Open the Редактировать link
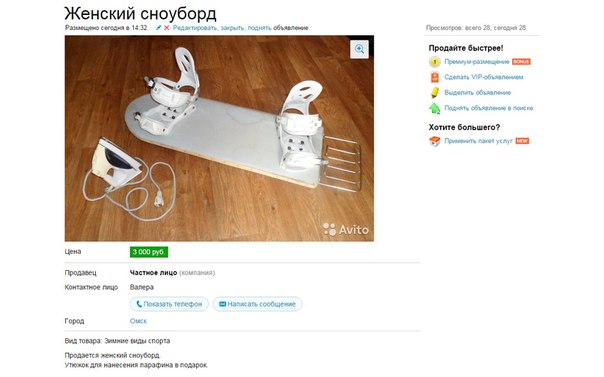The image size is (604, 377). [x=195, y=28]
